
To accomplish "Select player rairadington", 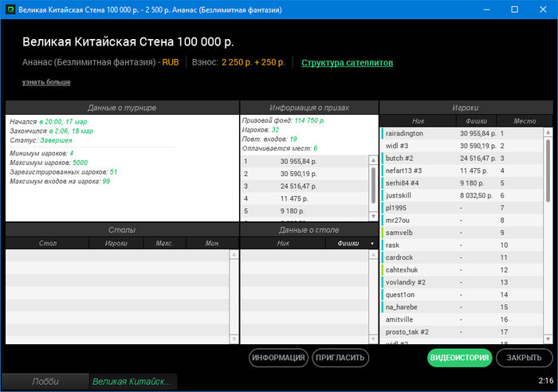I will click(x=462, y=133).
